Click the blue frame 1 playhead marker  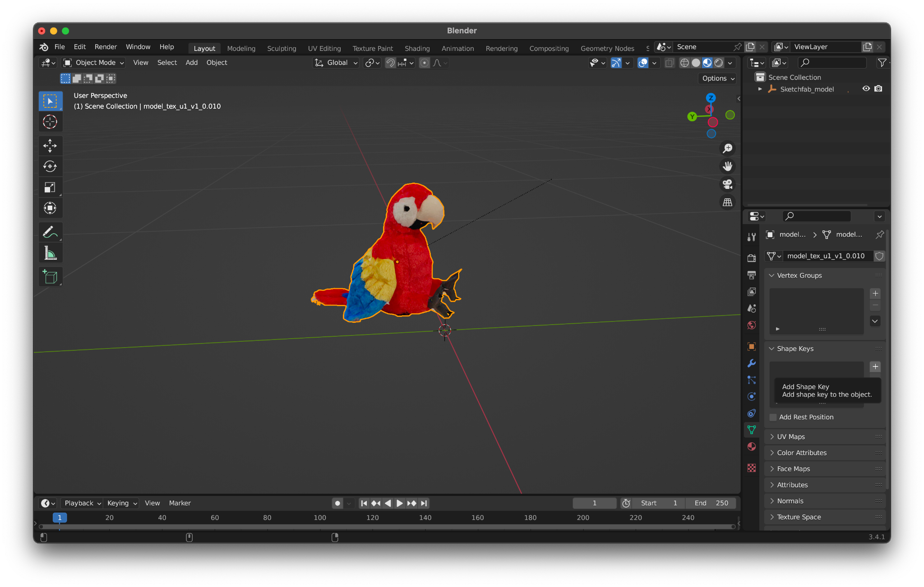[x=60, y=518]
